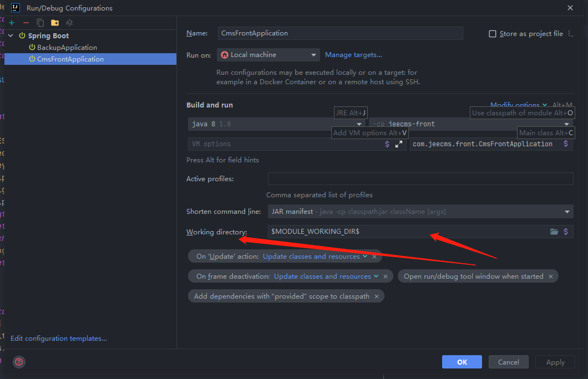Select CmsFrontApplication in the tree
The width and height of the screenshot is (588, 379).
coord(70,59)
